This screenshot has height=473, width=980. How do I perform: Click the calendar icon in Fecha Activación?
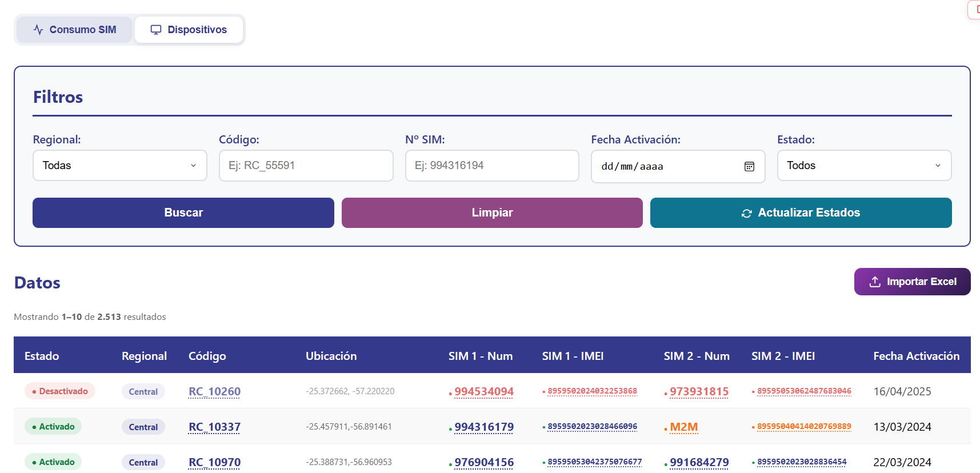pos(749,166)
